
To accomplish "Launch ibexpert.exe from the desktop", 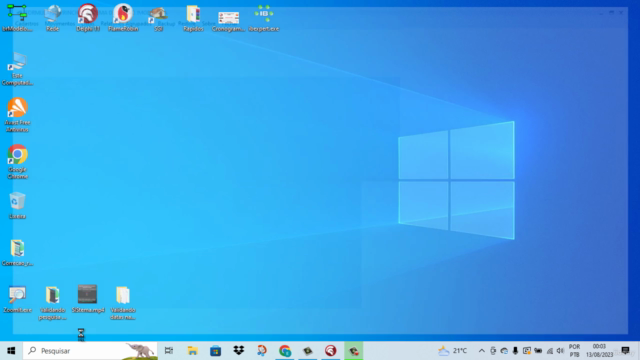I will (264, 18).
